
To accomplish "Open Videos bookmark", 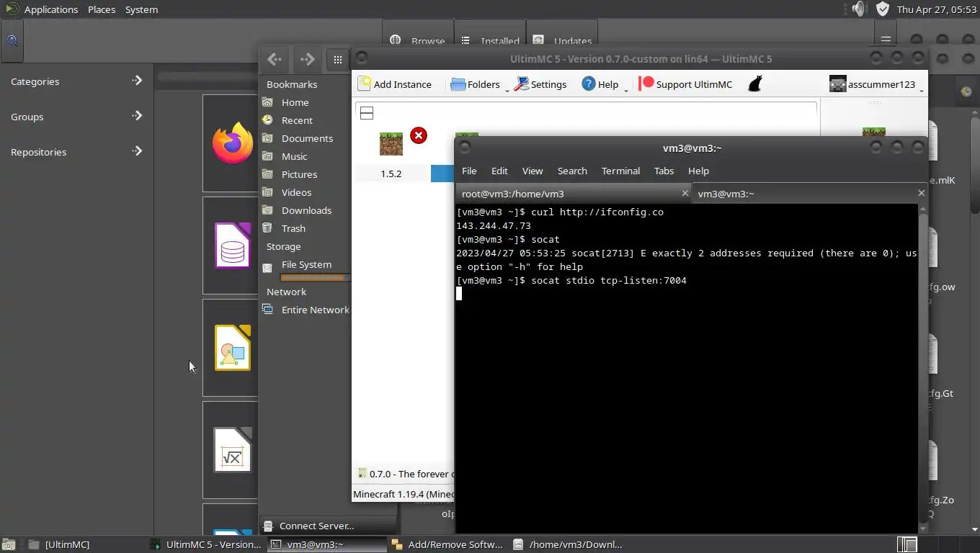I will click(296, 192).
